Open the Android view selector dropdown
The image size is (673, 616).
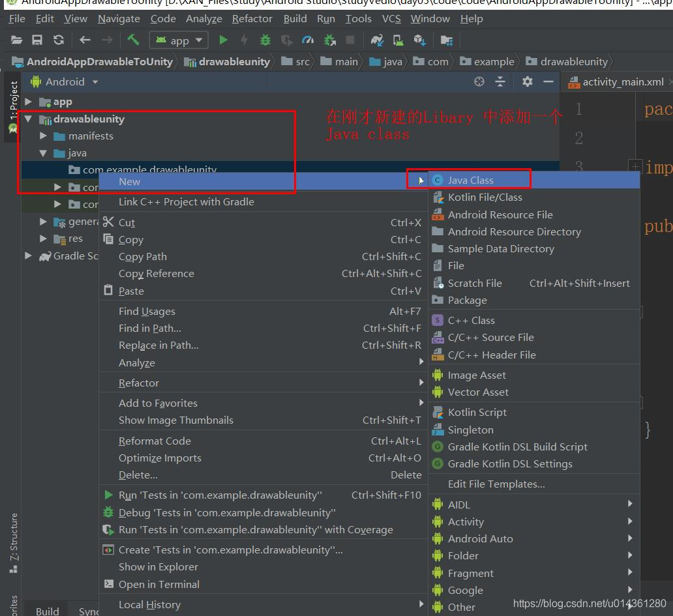point(65,81)
